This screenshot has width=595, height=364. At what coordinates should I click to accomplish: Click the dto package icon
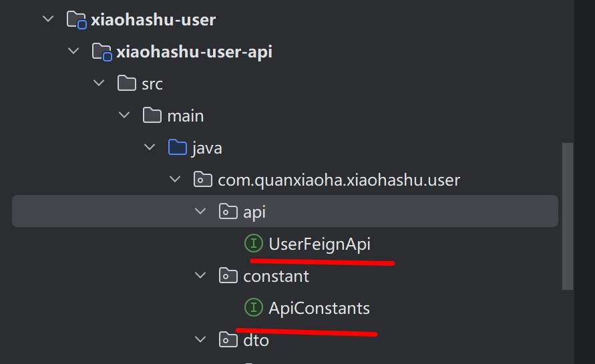click(x=228, y=340)
